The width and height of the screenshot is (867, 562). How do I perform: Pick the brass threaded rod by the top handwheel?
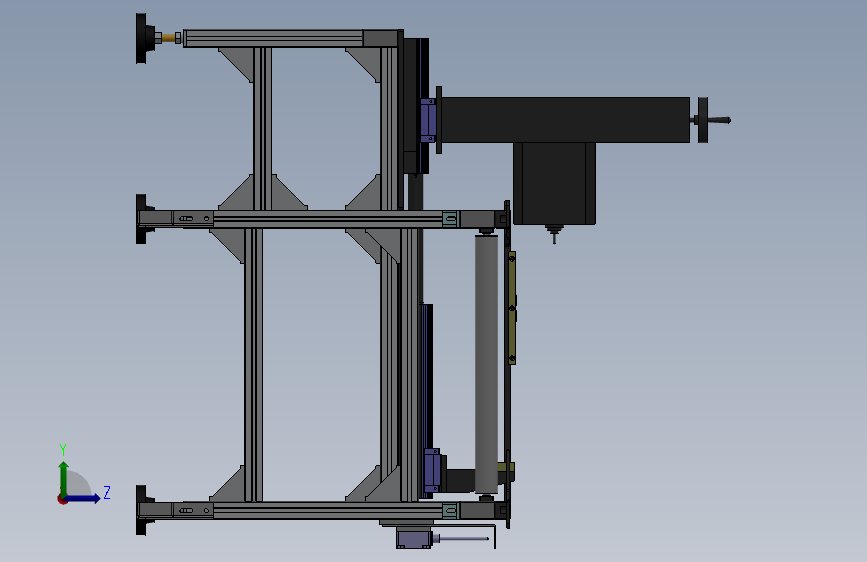[x=169, y=38]
